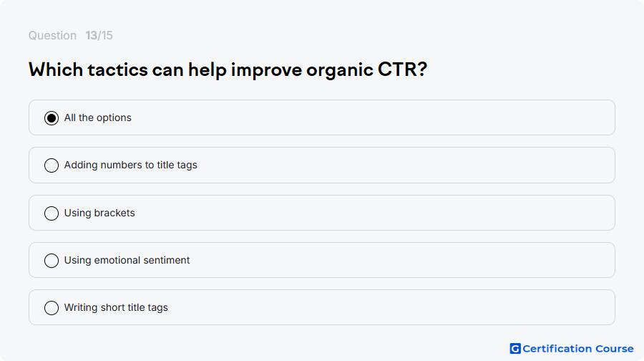Image resolution: width=644 pixels, height=361 pixels.
Task: Choose the "Adding numbers to title tags" radio button
Action: tap(52, 165)
